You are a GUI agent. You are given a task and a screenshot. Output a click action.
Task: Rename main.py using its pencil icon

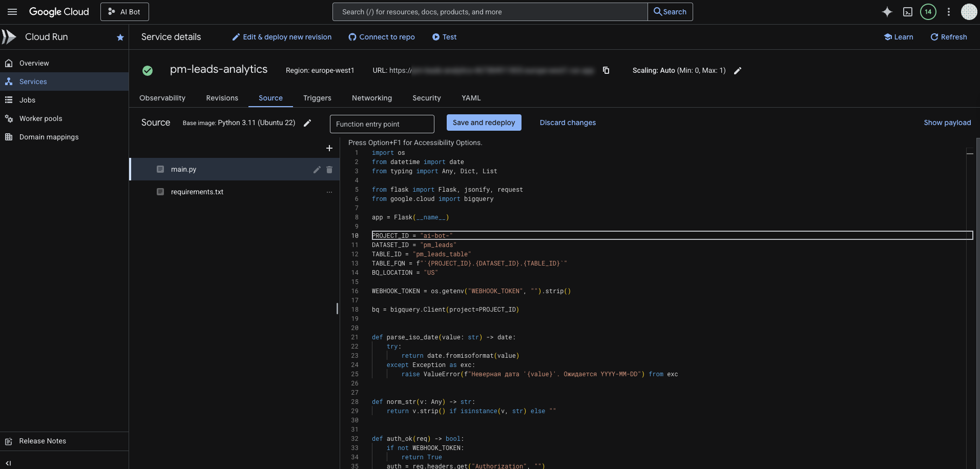click(317, 170)
